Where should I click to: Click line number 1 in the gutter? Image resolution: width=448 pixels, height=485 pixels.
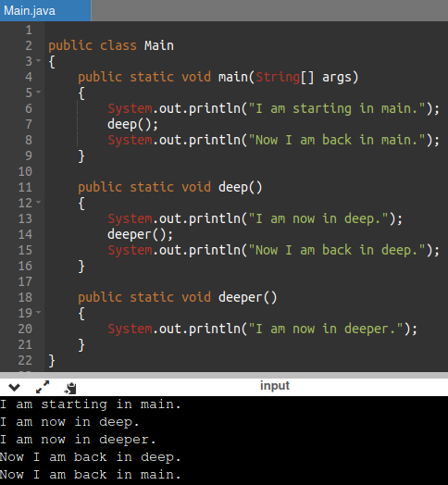[29, 31]
